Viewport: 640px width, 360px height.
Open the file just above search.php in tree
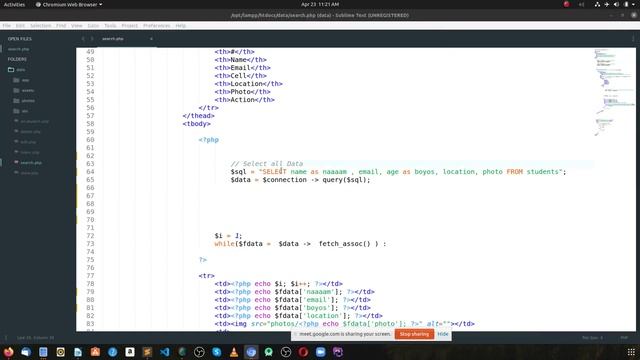pos(30,152)
